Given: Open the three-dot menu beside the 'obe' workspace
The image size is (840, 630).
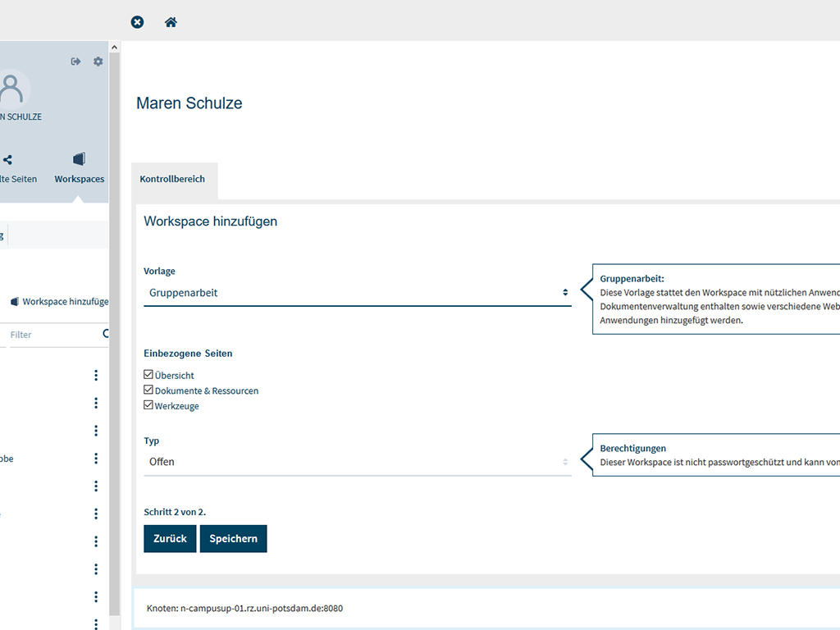Looking at the screenshot, I should [x=96, y=459].
